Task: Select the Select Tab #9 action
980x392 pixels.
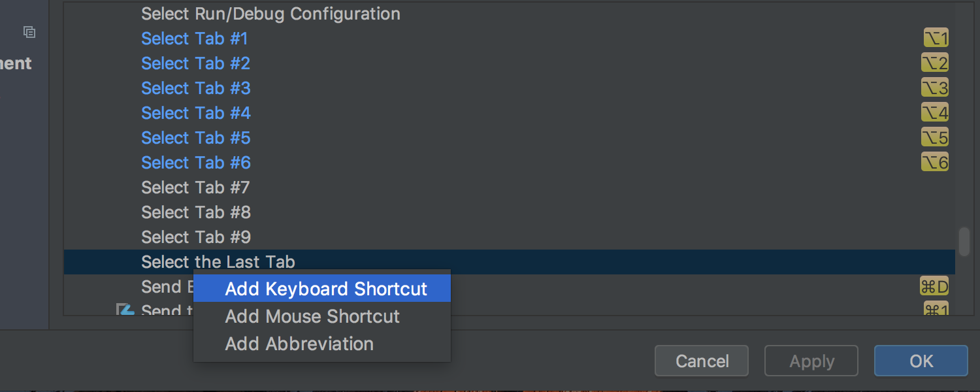Action: [196, 237]
